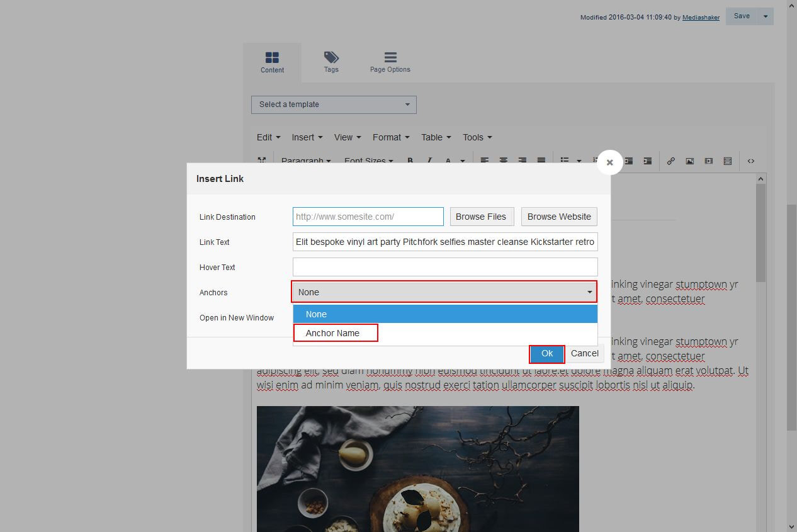Click the dessert photo in the editor
The width and height of the screenshot is (797, 532).
pyautogui.click(x=418, y=469)
